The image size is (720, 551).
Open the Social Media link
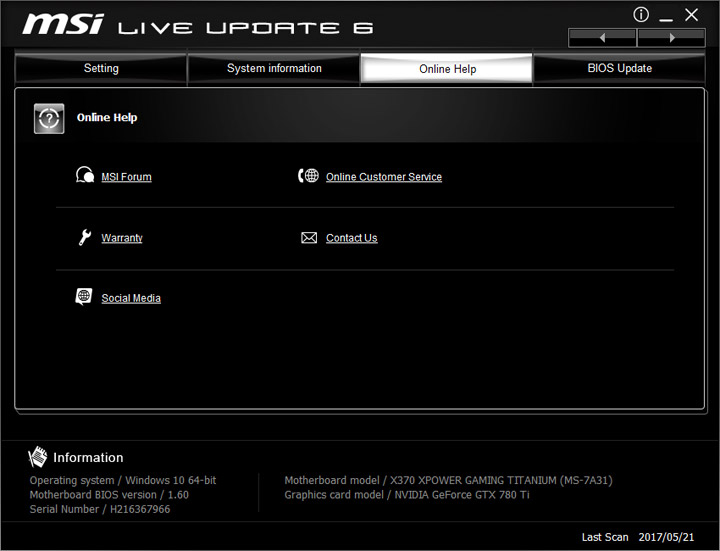pos(131,298)
